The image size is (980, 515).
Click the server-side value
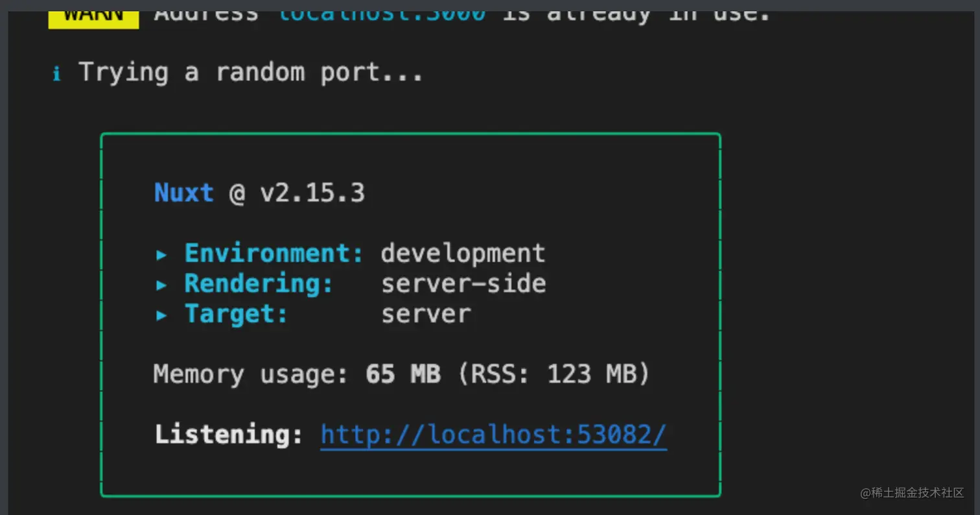pyautogui.click(x=463, y=283)
